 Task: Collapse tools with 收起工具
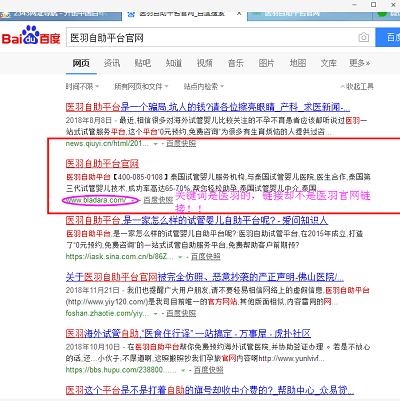click(x=357, y=87)
